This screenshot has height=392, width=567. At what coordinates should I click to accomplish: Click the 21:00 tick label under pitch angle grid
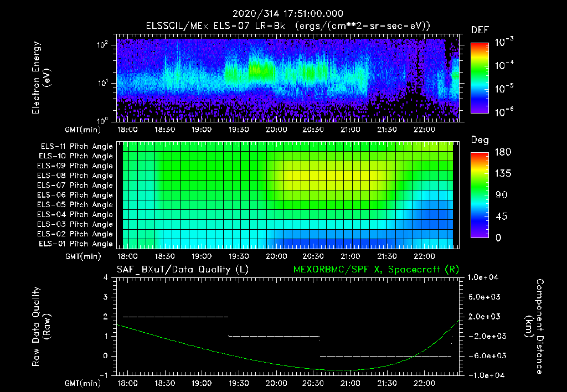350,256
